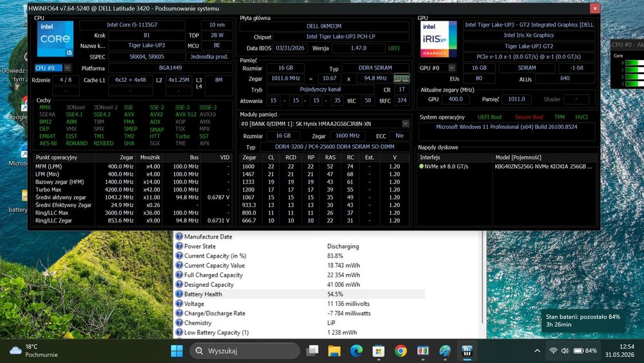Close the HWiNFO64 summary window
Image resolution: width=644 pixels, height=363 pixels.
pos(594,8)
